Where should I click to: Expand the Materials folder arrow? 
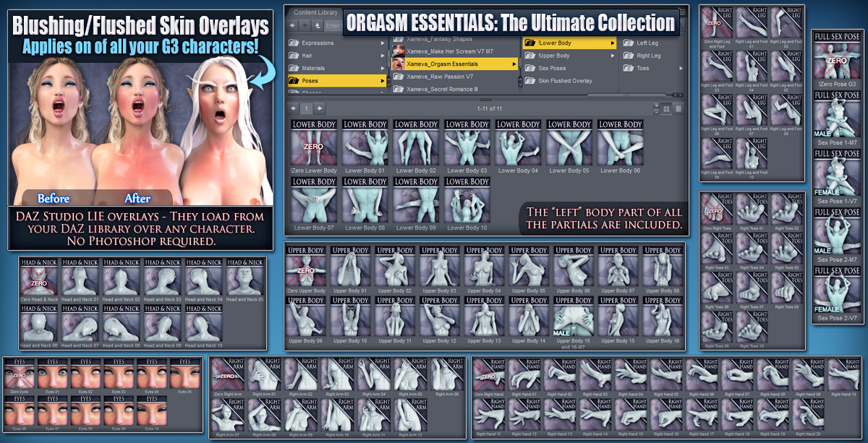[383, 68]
